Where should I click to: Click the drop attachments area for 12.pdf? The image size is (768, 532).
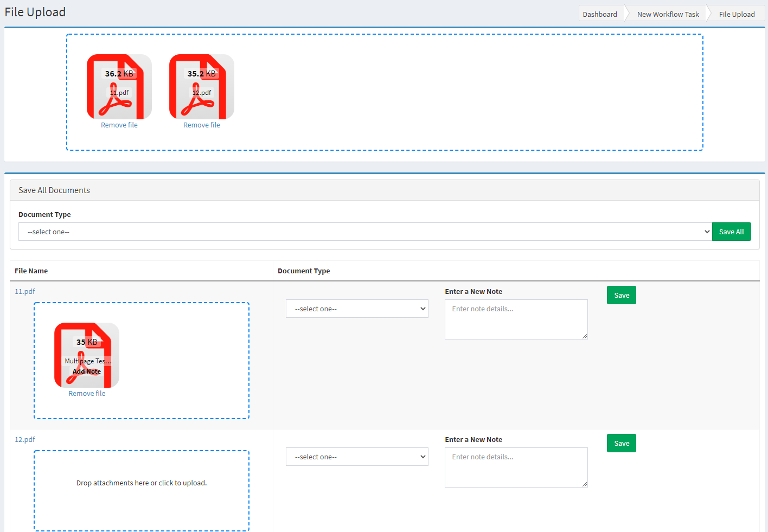(x=142, y=490)
